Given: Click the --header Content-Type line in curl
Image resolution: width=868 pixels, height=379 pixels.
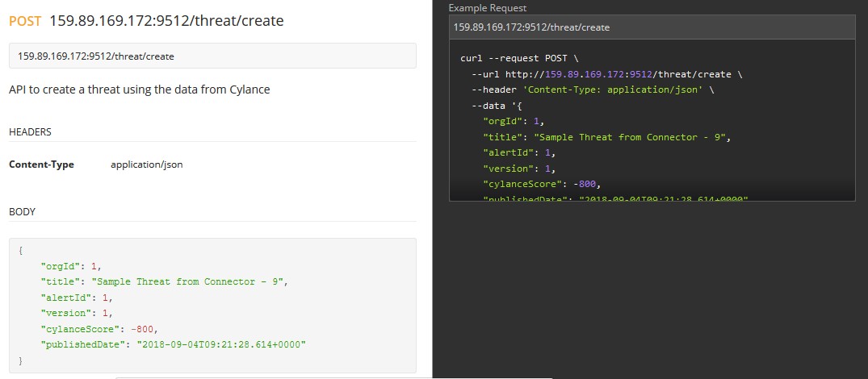Looking at the screenshot, I should pyautogui.click(x=593, y=90).
